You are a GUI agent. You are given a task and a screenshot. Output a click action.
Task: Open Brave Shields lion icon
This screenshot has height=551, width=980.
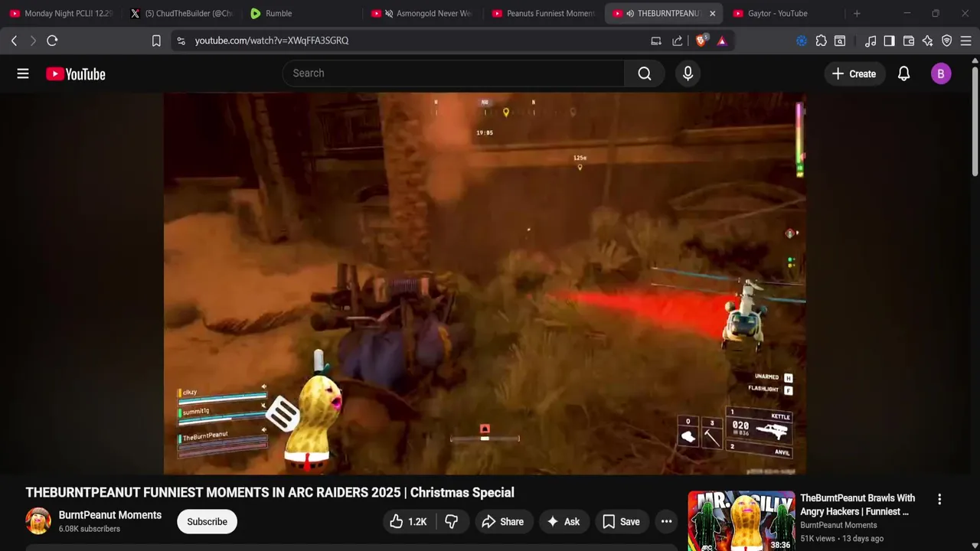click(701, 41)
